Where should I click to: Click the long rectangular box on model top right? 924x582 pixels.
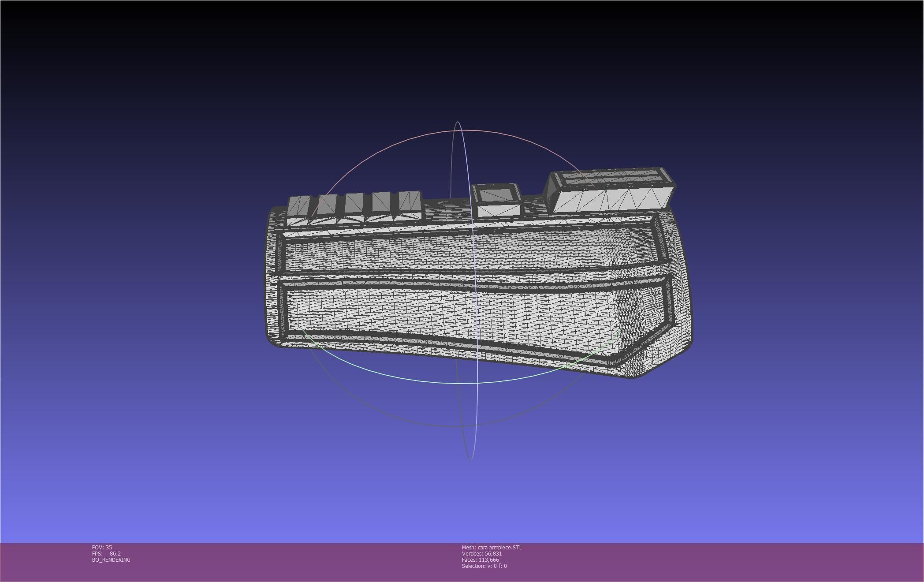pyautogui.click(x=610, y=190)
